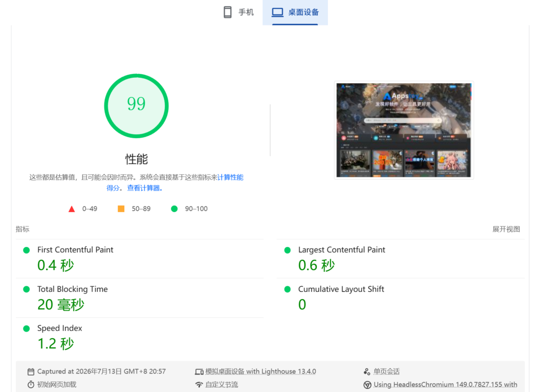Click the Largest Contentful Paint metric label

pyautogui.click(x=342, y=250)
